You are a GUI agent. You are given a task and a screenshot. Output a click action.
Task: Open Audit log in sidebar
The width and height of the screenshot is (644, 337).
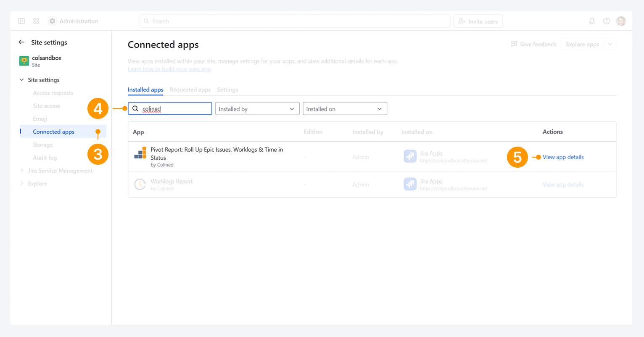(x=45, y=158)
